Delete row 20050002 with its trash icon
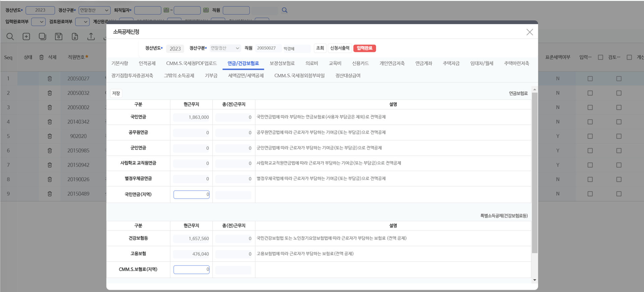This screenshot has width=644, height=292. pos(50,107)
